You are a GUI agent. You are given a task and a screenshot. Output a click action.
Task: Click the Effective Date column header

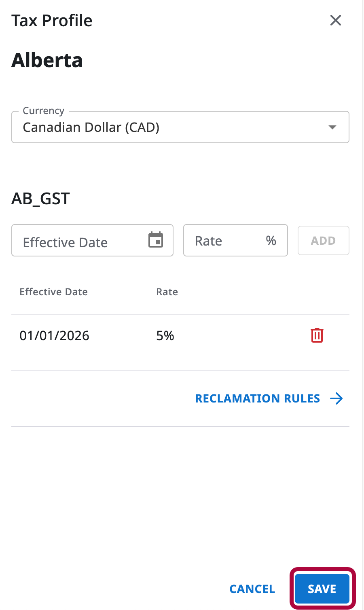[54, 292]
